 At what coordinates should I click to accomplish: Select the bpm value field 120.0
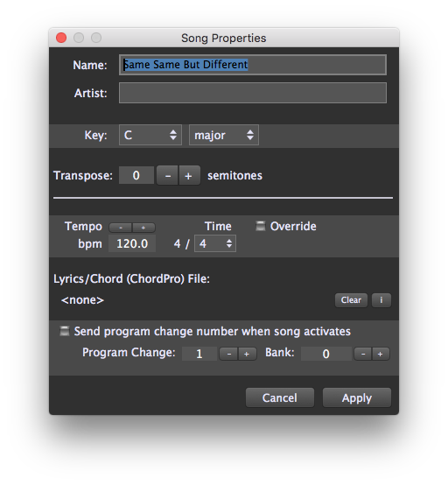132,243
